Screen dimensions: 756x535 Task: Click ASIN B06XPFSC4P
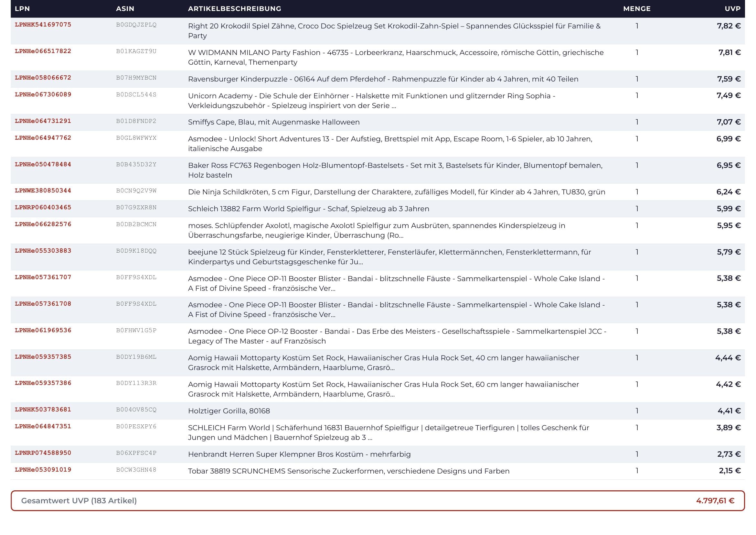(136, 453)
